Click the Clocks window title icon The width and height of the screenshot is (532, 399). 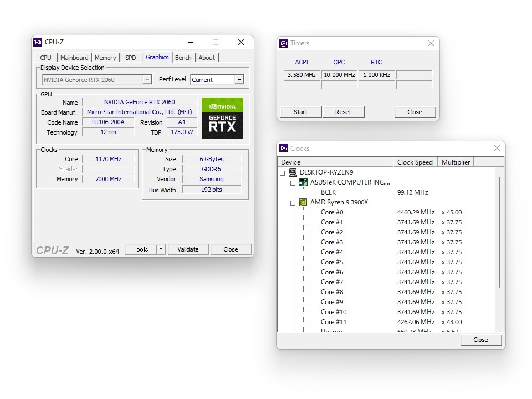283,149
